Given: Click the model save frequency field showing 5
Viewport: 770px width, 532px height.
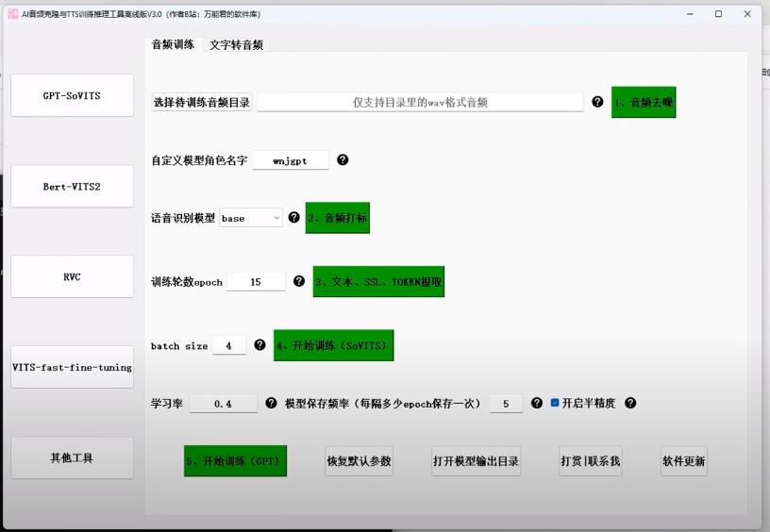Looking at the screenshot, I should (507, 404).
